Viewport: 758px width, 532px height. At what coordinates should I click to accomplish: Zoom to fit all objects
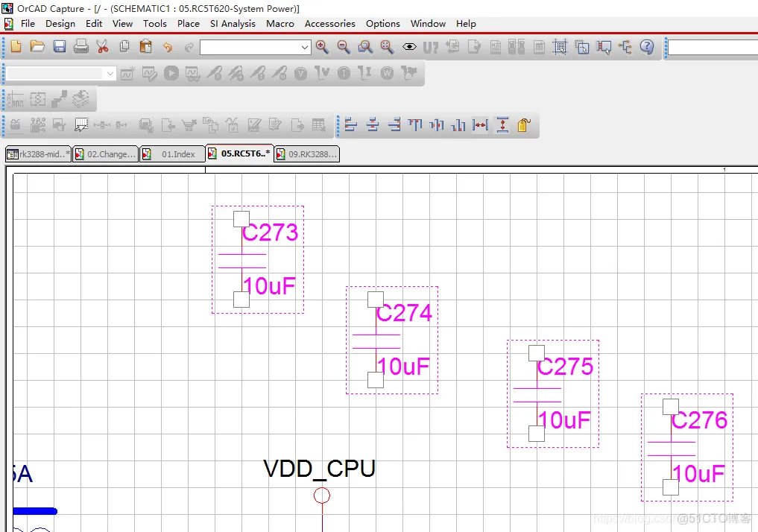387,46
